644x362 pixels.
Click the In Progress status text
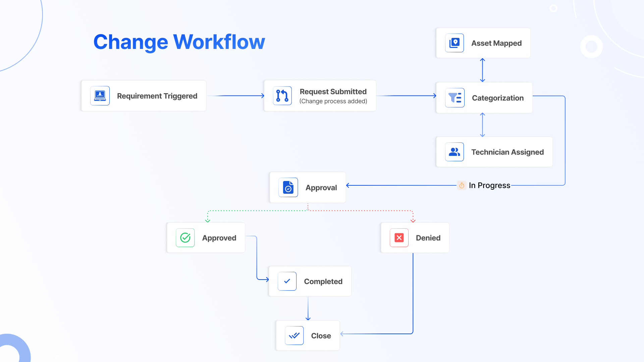489,185
